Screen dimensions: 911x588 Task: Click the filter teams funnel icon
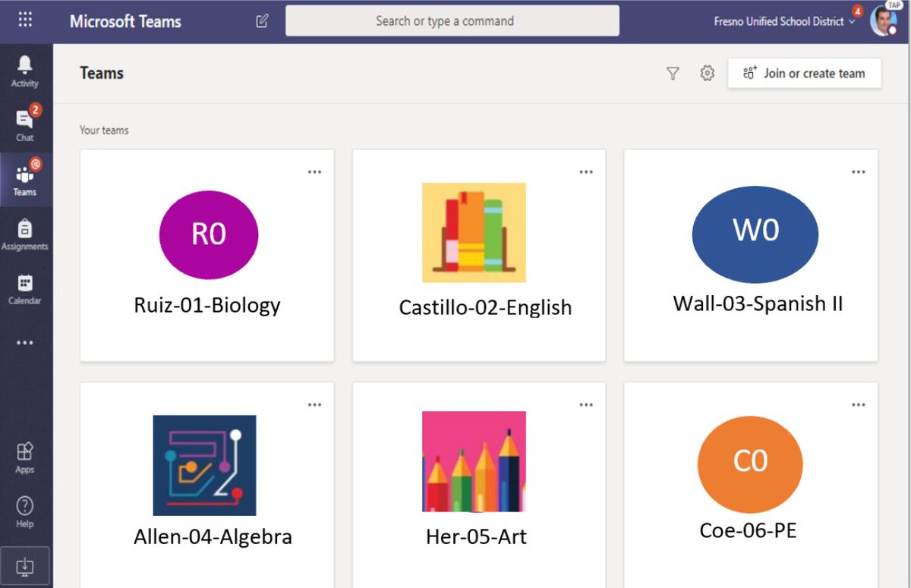pos(673,74)
